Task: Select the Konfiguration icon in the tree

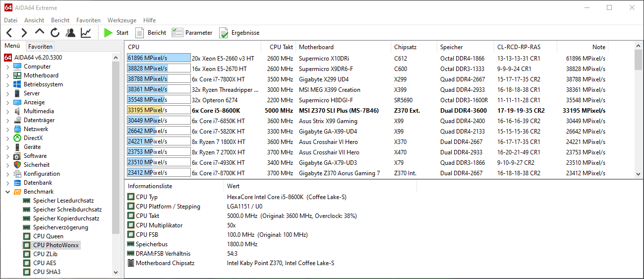Action: [18, 174]
